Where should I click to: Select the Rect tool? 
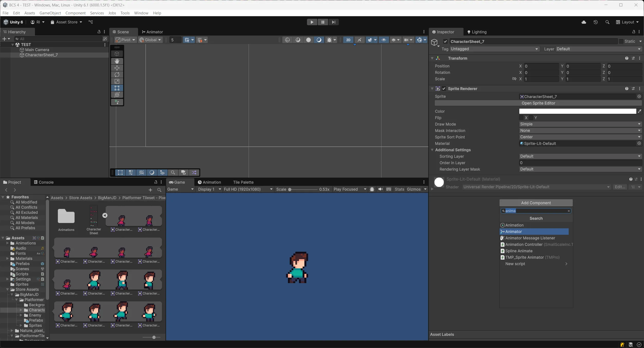click(117, 88)
